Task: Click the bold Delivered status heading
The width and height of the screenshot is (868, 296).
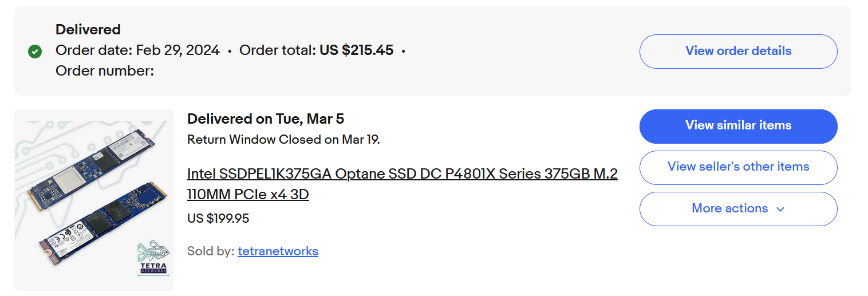Action: pyautogui.click(x=88, y=30)
